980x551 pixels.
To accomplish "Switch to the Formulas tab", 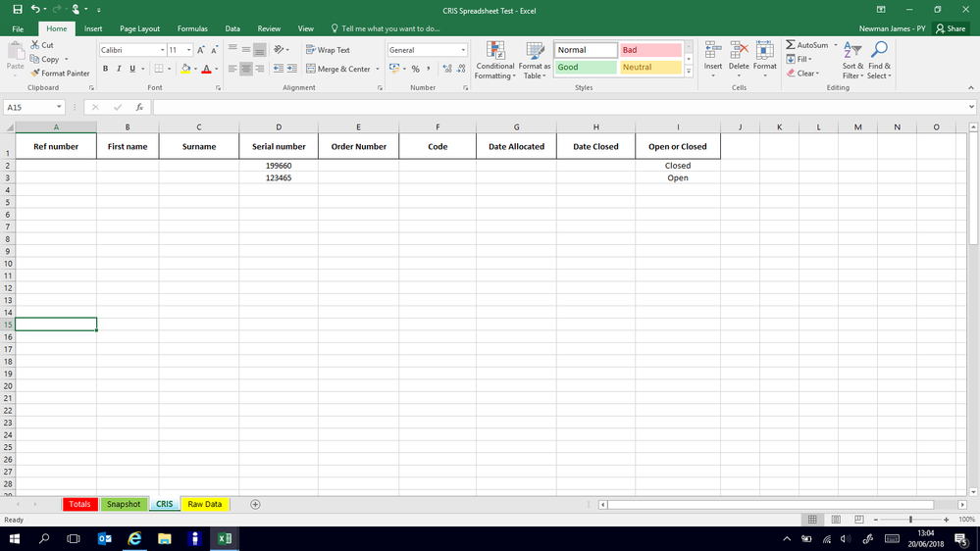I will [x=192, y=28].
